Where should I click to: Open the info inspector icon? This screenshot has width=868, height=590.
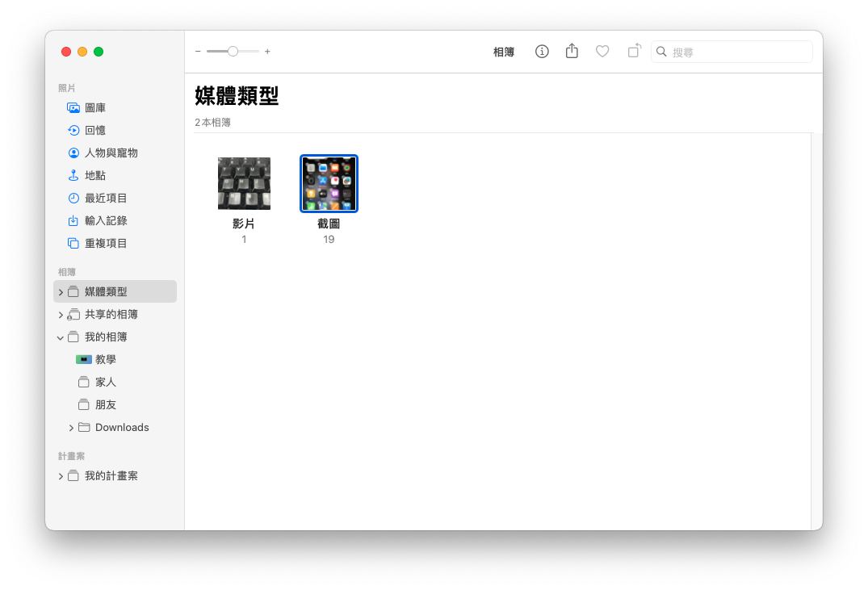coord(542,52)
